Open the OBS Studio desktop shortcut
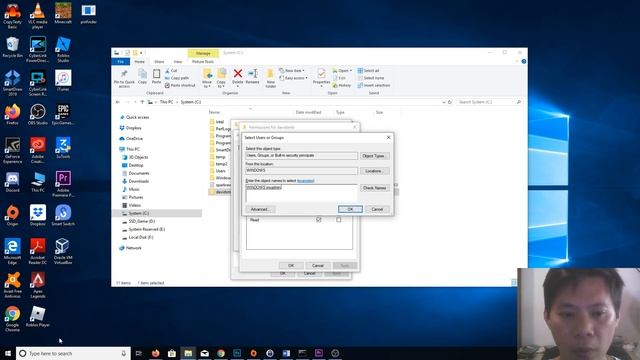Screen dimensions: 640x360 tap(38, 114)
